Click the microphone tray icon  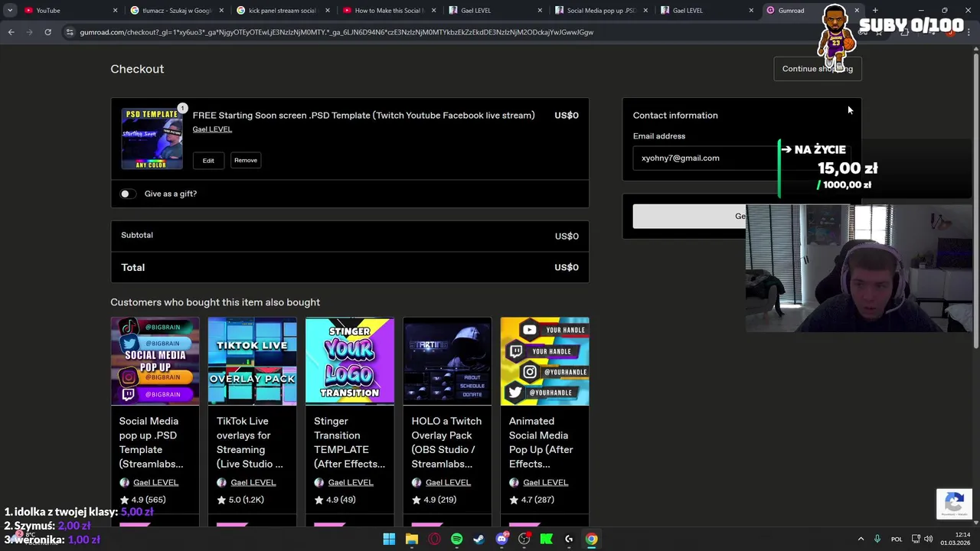tap(877, 540)
